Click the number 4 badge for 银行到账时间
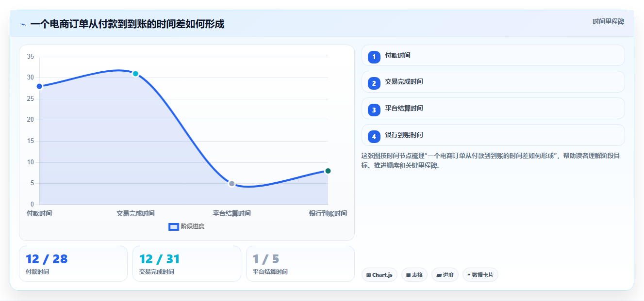 coord(374,137)
